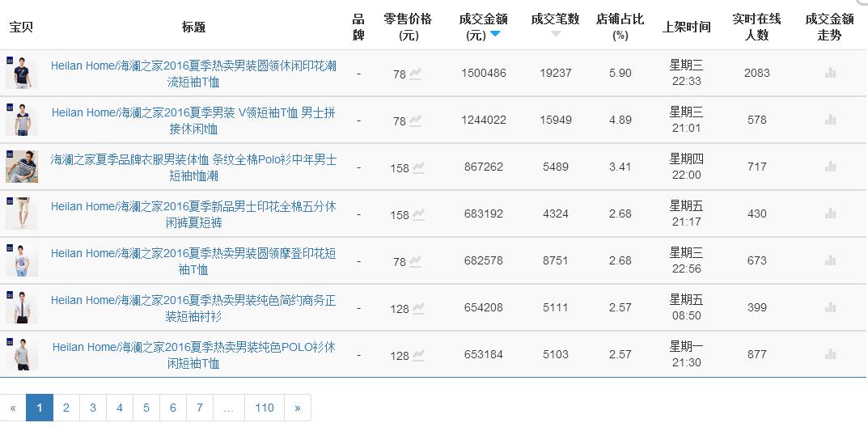Select pagination page 1
This screenshot has height=427, width=868.
(x=40, y=408)
